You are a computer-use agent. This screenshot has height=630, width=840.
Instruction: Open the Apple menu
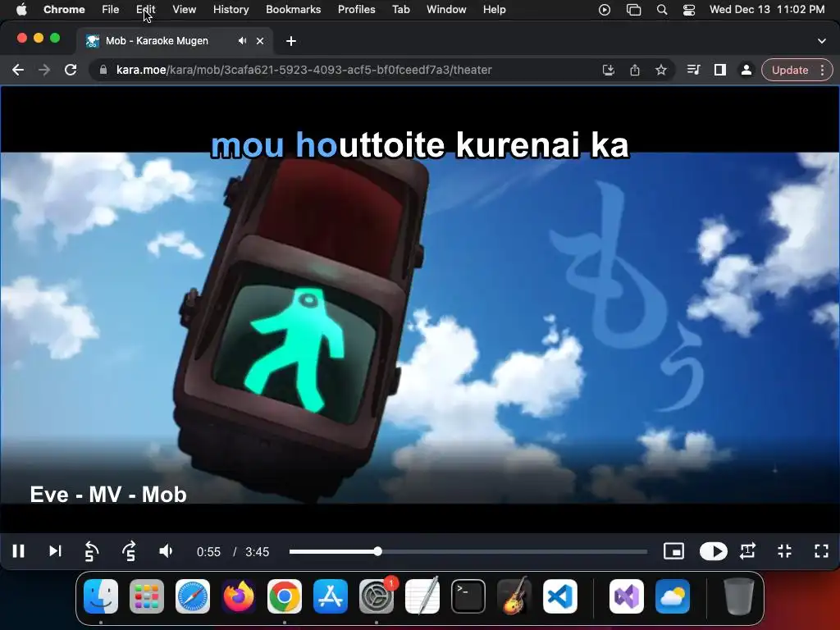tap(21, 10)
